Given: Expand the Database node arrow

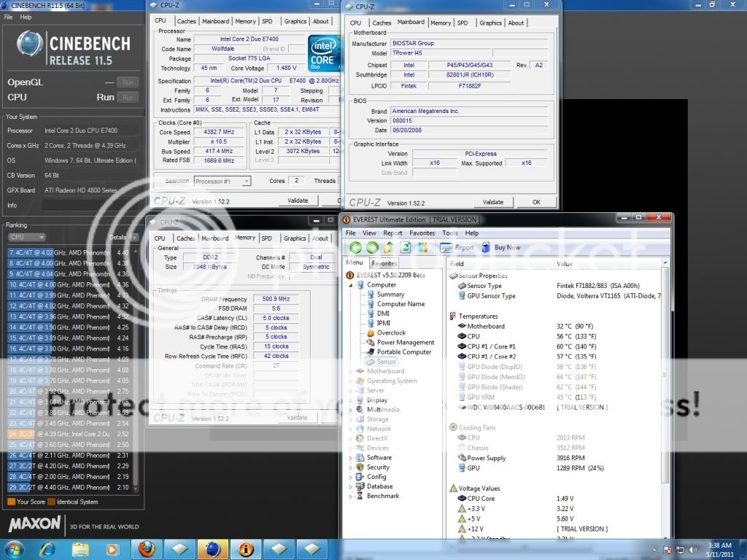Looking at the screenshot, I should tap(351, 486).
